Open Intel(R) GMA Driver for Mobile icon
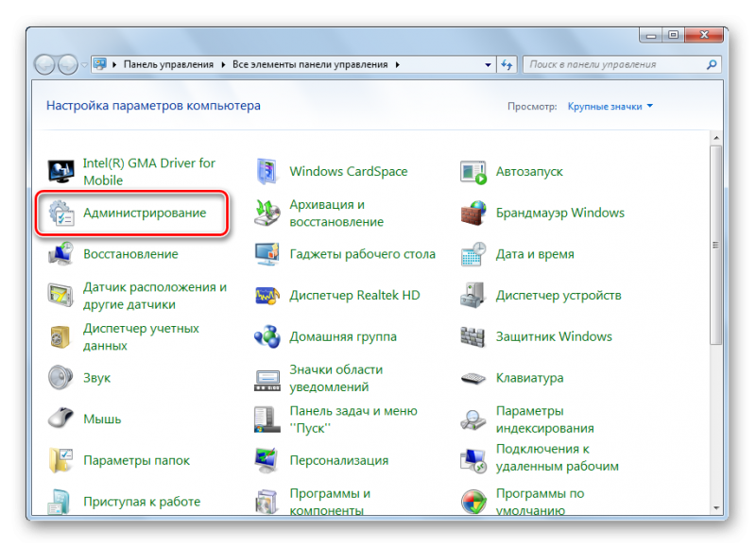The image size is (756, 548). [x=60, y=171]
